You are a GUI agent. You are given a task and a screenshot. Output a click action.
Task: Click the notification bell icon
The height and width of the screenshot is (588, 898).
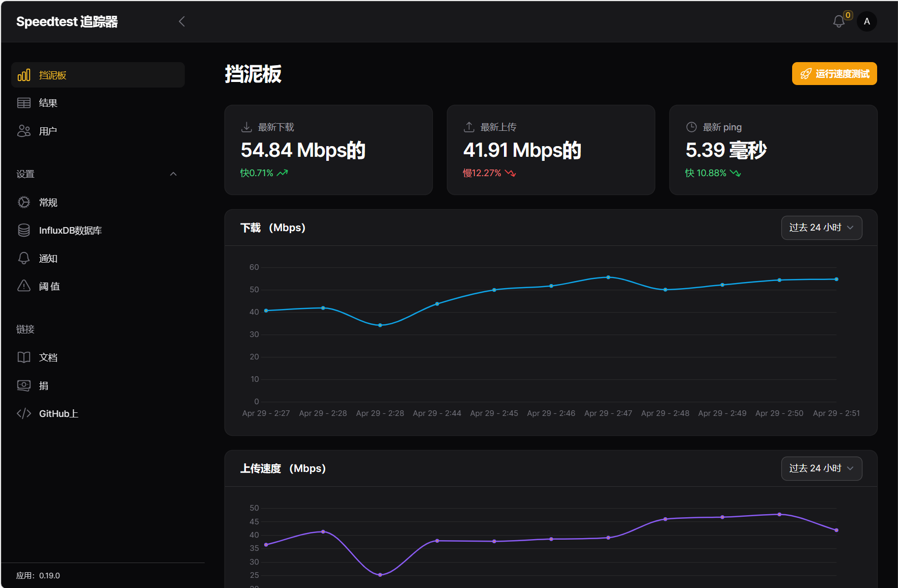pyautogui.click(x=838, y=21)
